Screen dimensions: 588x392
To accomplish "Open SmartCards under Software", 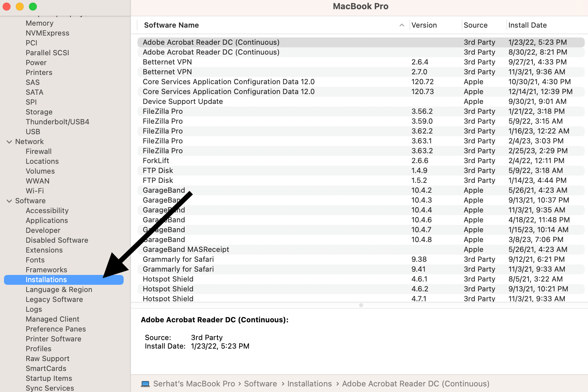I will tap(46, 369).
